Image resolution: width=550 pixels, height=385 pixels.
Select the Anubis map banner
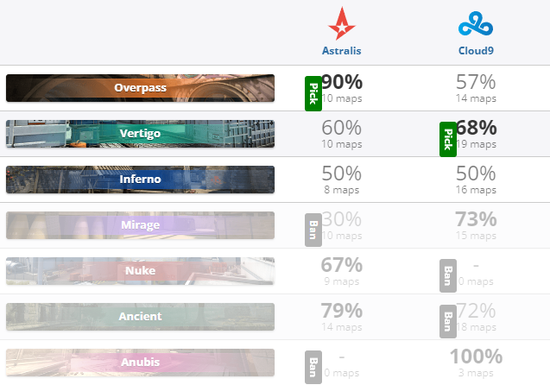coord(140,363)
